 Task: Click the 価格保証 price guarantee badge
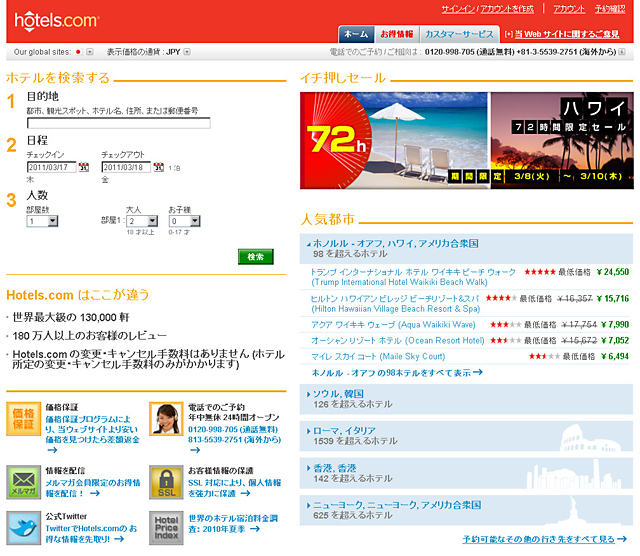click(23, 419)
